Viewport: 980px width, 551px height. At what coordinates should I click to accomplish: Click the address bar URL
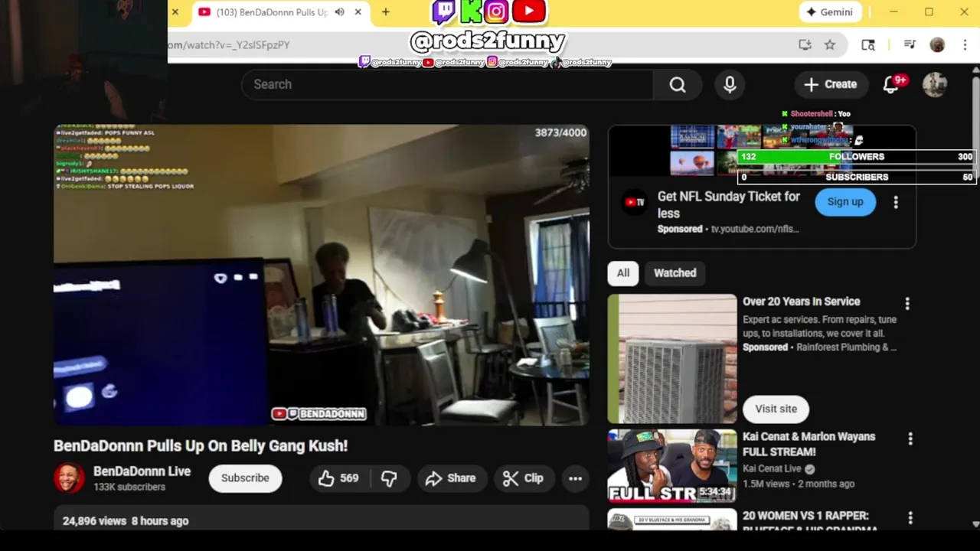coord(229,45)
